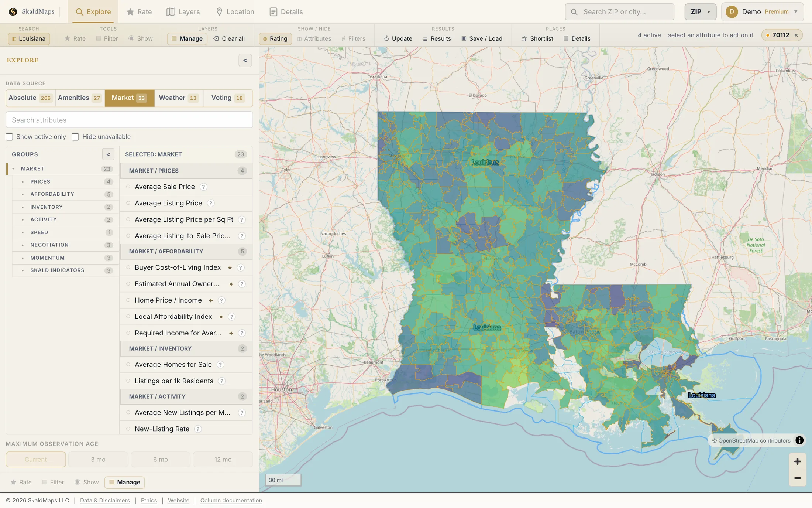Click the Louisiana search button
812x508 pixels.
[29, 38]
